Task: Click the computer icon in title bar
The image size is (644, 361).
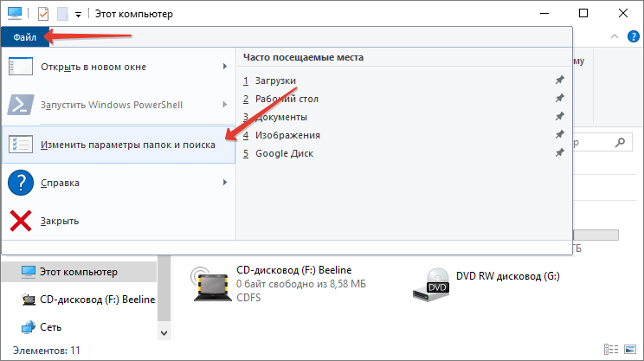Action: point(15,13)
